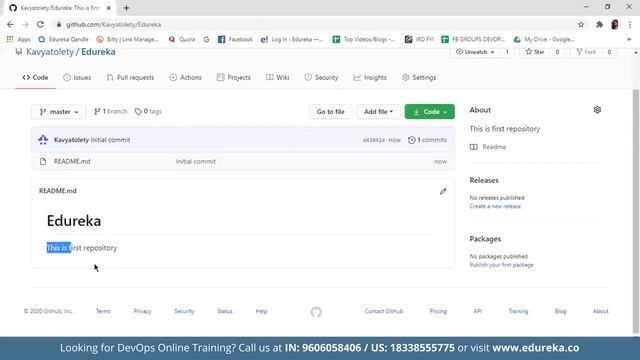The height and width of the screenshot is (360, 640).
Task: Click the Go to file button
Action: (x=331, y=111)
